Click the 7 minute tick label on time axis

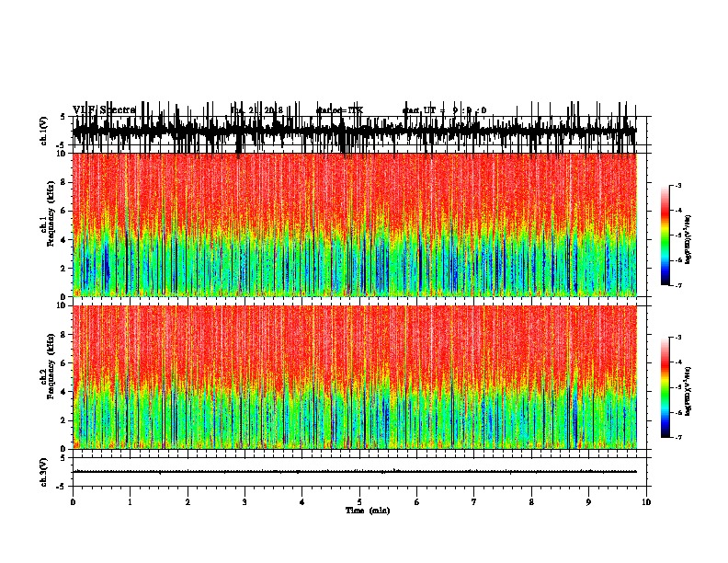click(474, 502)
